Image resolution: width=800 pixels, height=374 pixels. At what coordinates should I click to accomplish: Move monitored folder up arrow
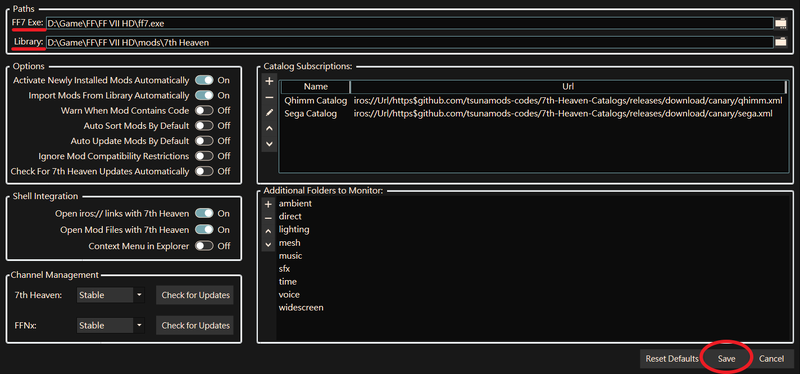(269, 231)
